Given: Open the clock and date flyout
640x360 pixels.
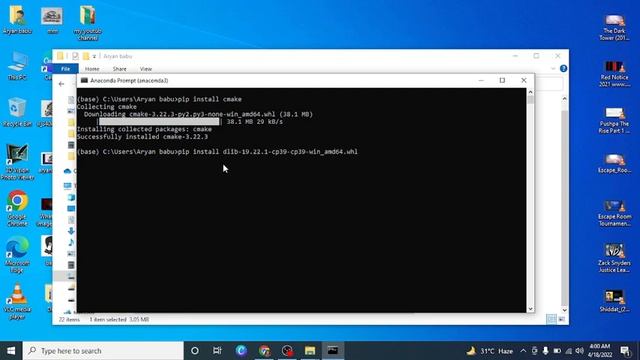Looking at the screenshot, I should (600, 351).
